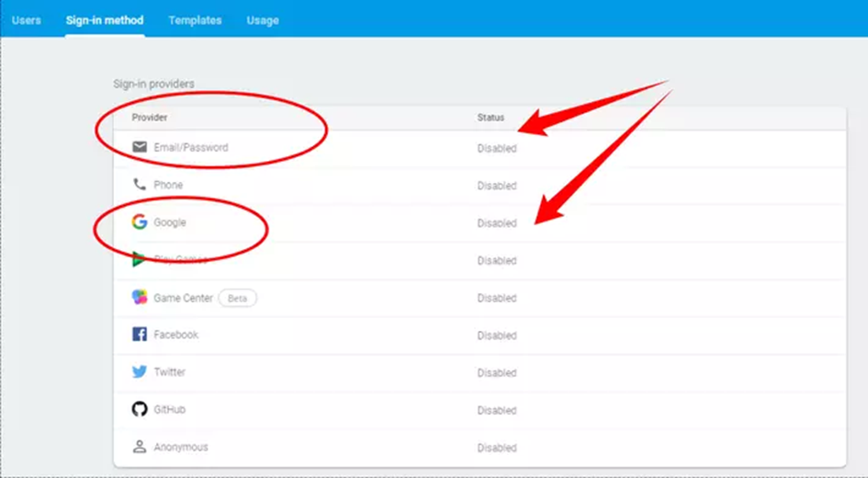Click the Email/Password envelope icon

[140, 147]
